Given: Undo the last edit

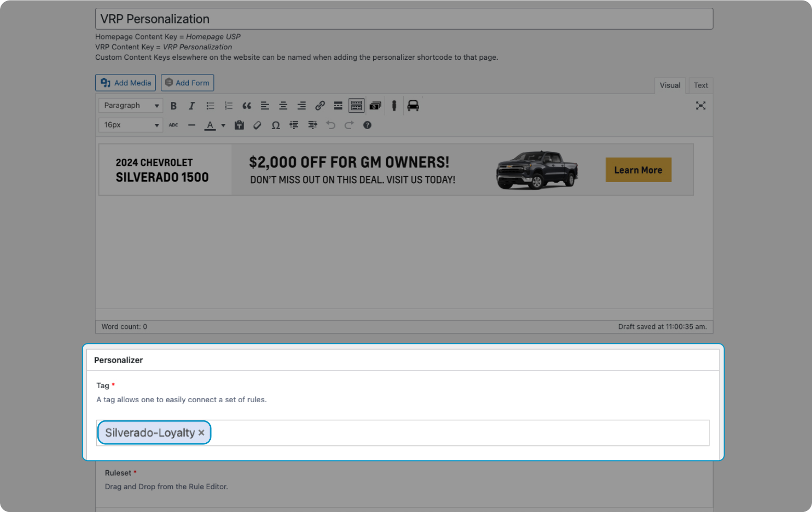Looking at the screenshot, I should [x=331, y=125].
